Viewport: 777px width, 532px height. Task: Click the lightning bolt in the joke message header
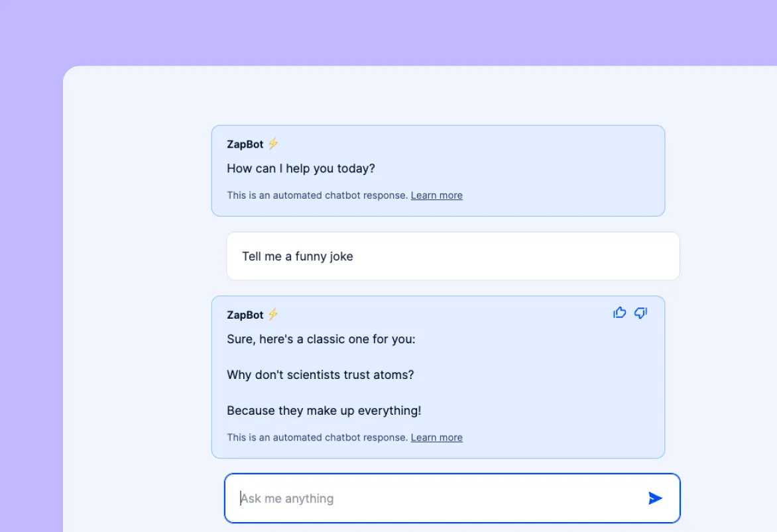[x=272, y=314]
